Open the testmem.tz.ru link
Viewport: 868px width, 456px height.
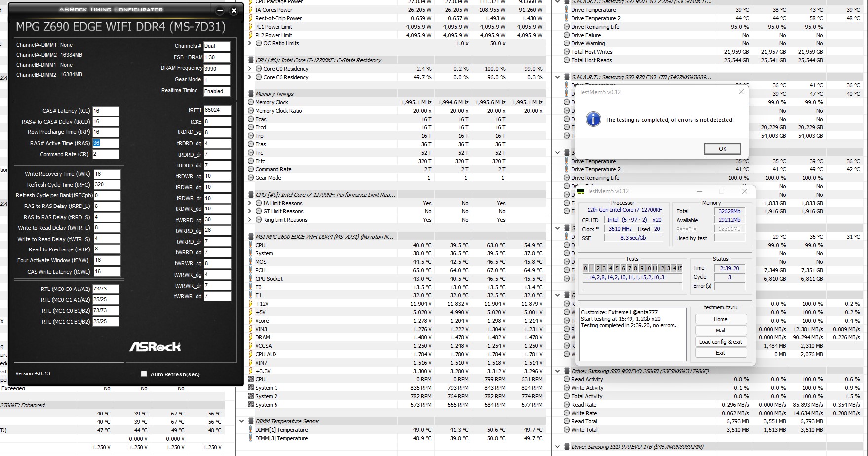click(x=720, y=307)
